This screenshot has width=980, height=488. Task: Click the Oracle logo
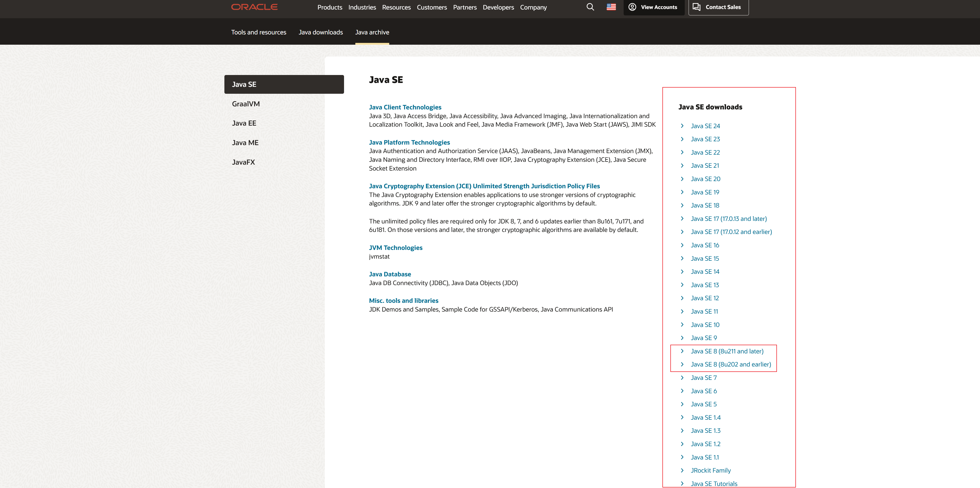pos(254,7)
